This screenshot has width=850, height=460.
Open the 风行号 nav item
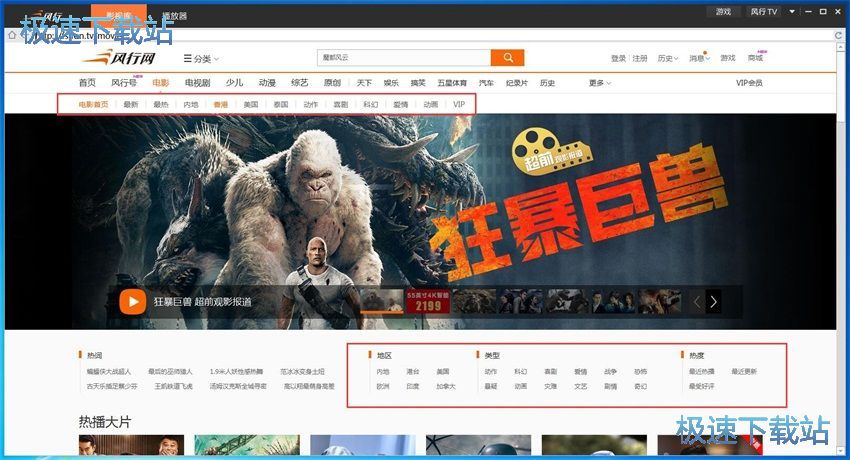124,83
